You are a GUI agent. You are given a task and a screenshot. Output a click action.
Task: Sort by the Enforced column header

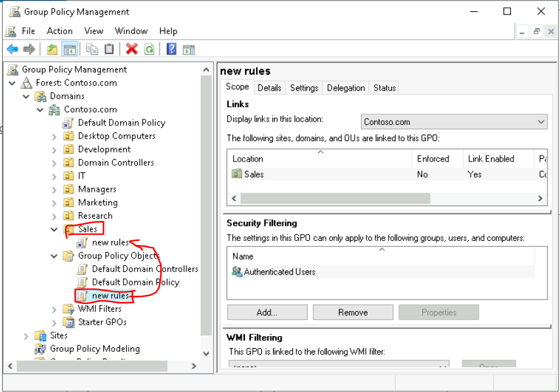[437, 159]
